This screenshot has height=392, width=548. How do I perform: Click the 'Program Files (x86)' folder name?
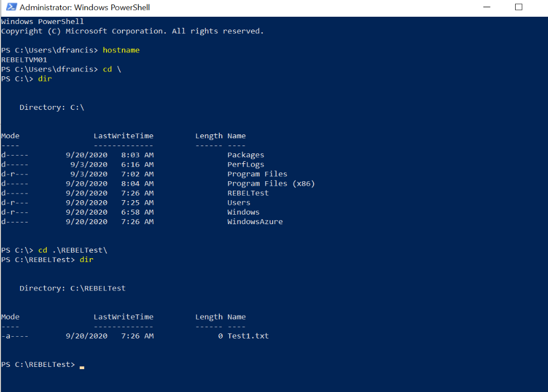click(271, 183)
